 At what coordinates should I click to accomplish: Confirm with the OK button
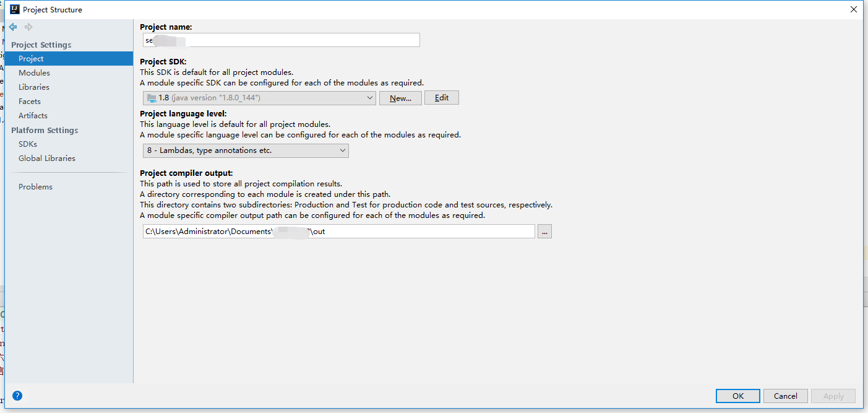click(738, 396)
